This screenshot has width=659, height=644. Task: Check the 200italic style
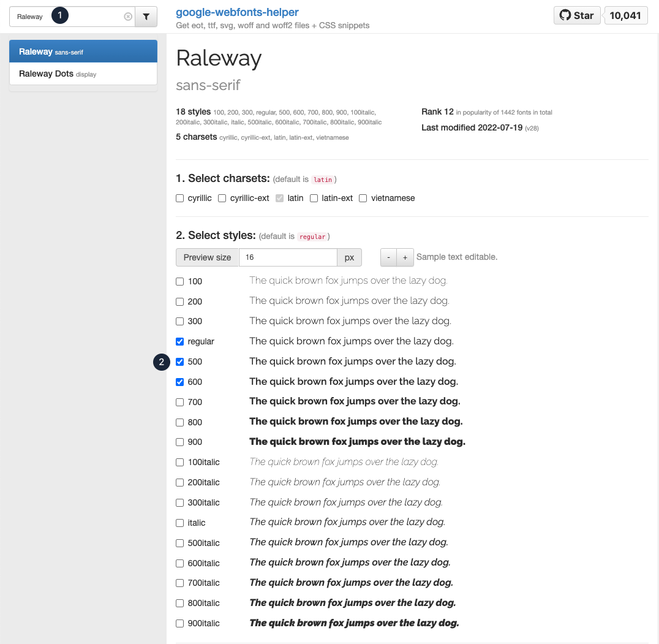[180, 483]
